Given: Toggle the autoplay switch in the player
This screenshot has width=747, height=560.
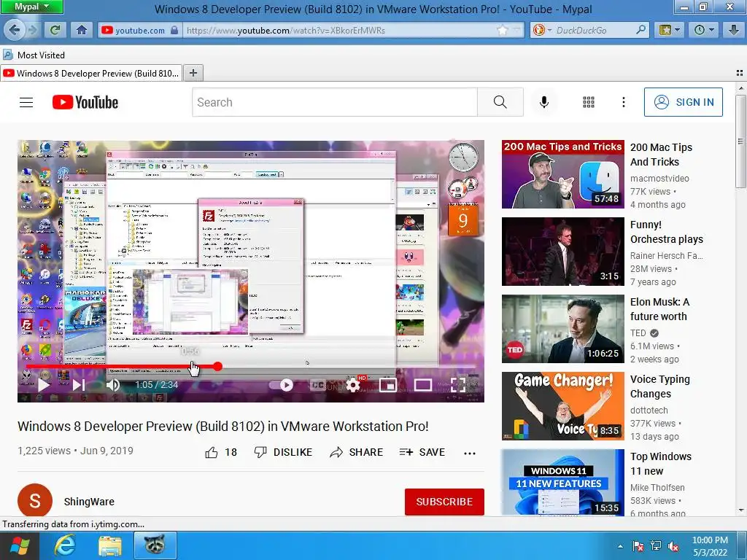Looking at the screenshot, I should [281, 385].
